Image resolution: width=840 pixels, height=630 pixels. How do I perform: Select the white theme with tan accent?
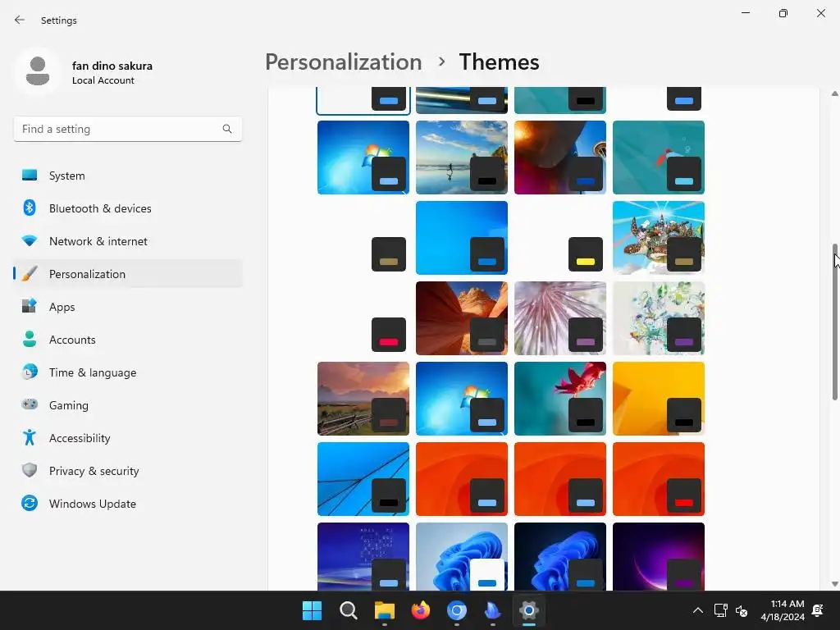(363, 238)
